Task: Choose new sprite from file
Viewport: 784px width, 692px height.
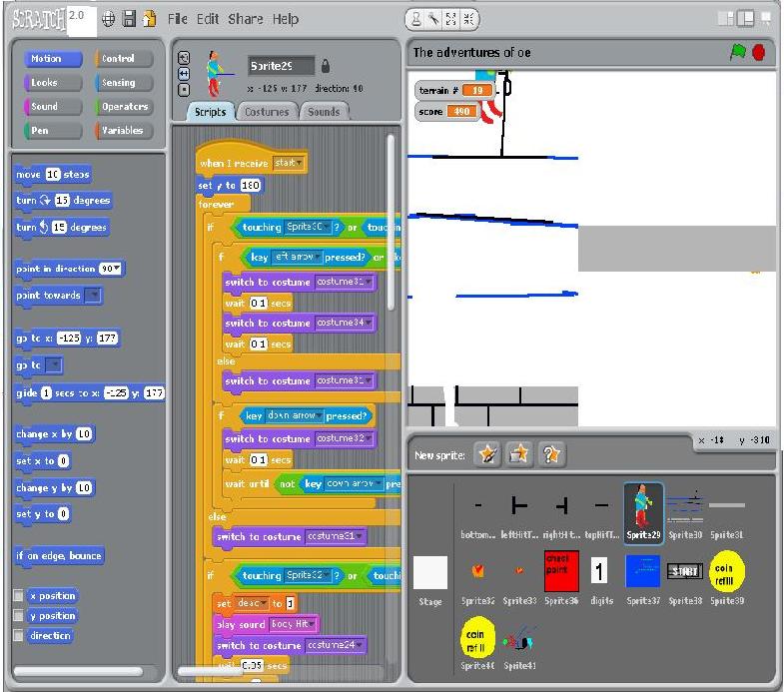Action: tap(519, 454)
